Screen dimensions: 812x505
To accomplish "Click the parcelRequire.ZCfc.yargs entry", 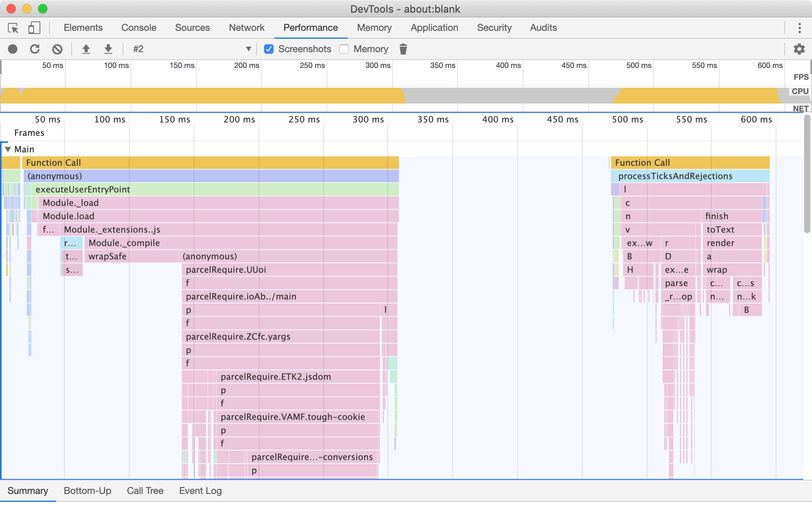I will click(281, 337).
